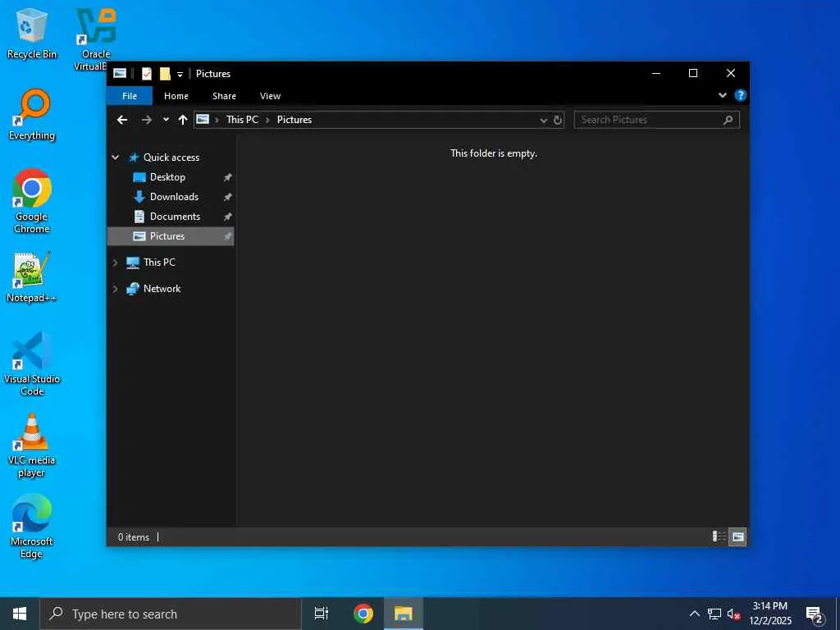Expand the ribbon with the chevron
Image resolution: width=840 pixels, height=630 pixels.
tap(723, 95)
